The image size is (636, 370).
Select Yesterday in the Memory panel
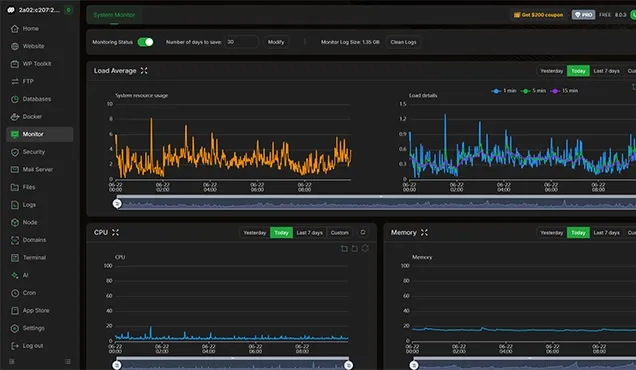tap(552, 233)
